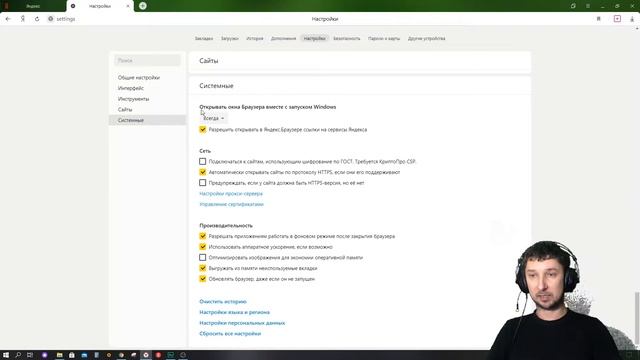This screenshot has width=640, height=360.
Task: Select Общие настройки in the sidebar
Action: click(147, 78)
